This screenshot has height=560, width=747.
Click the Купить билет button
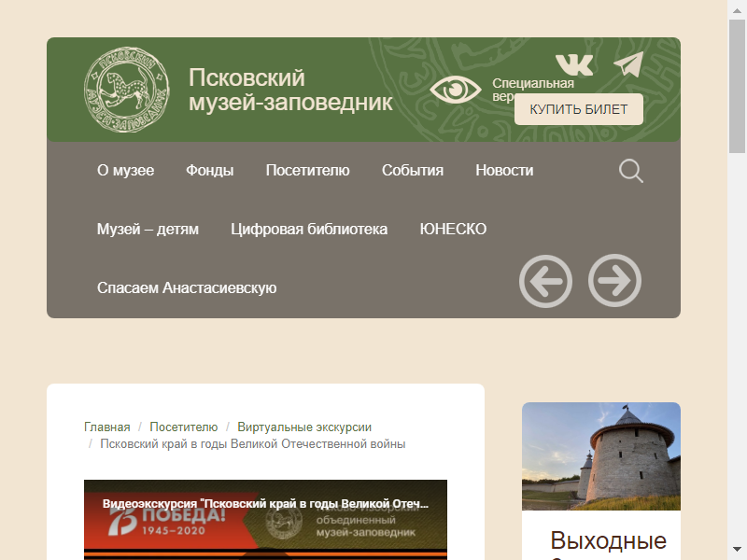(578, 109)
